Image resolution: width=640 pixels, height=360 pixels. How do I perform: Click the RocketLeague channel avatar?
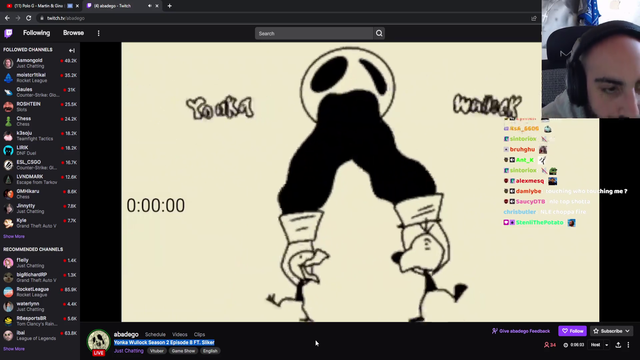pos(8,292)
